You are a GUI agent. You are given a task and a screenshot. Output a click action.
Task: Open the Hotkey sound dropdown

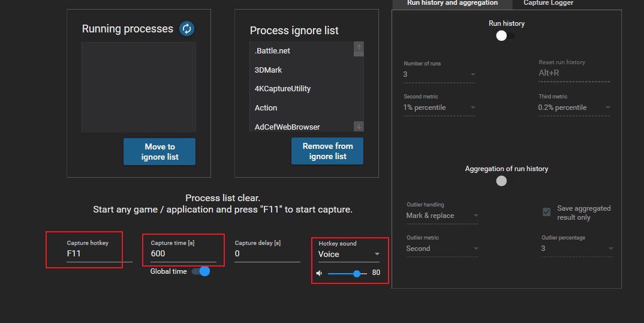[x=349, y=254]
